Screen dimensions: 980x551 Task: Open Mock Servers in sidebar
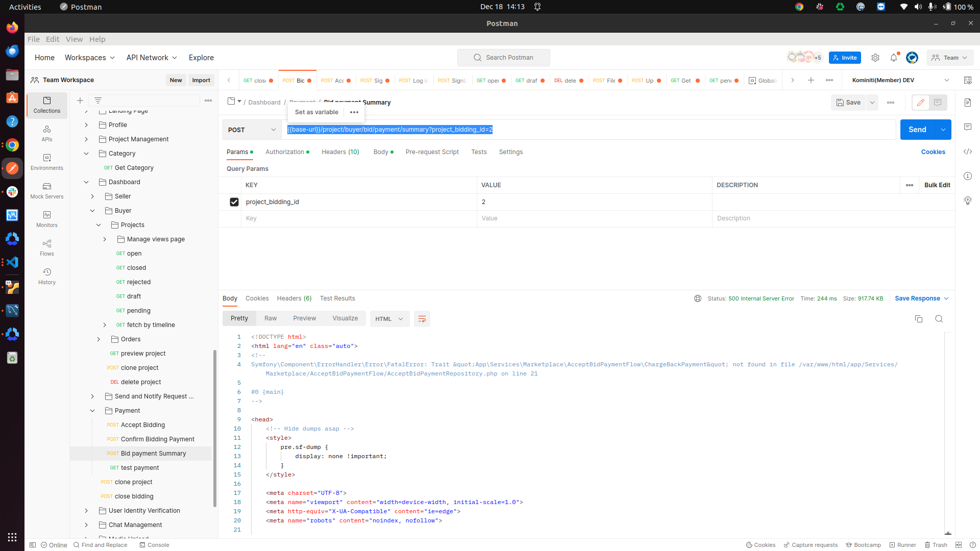(46, 190)
